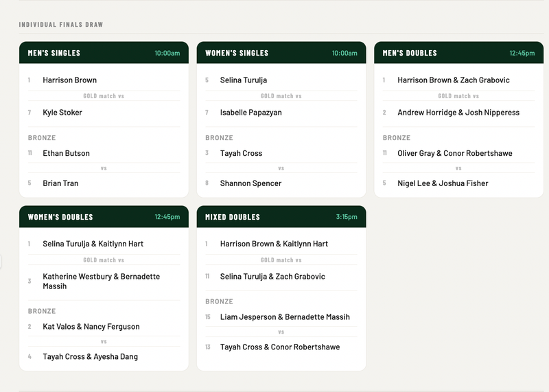Select Nigel Lee & Joshua Fisher pair
The width and height of the screenshot is (549, 392).
coord(443,183)
